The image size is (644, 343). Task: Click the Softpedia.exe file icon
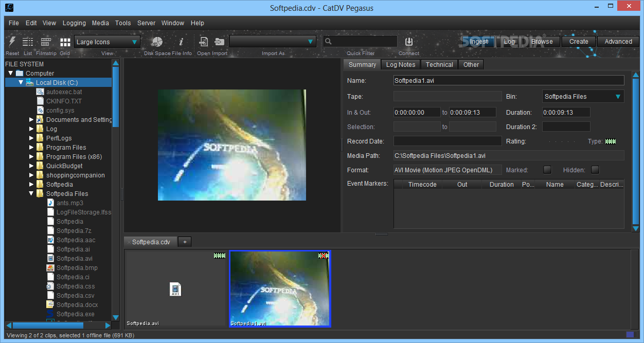coord(50,314)
